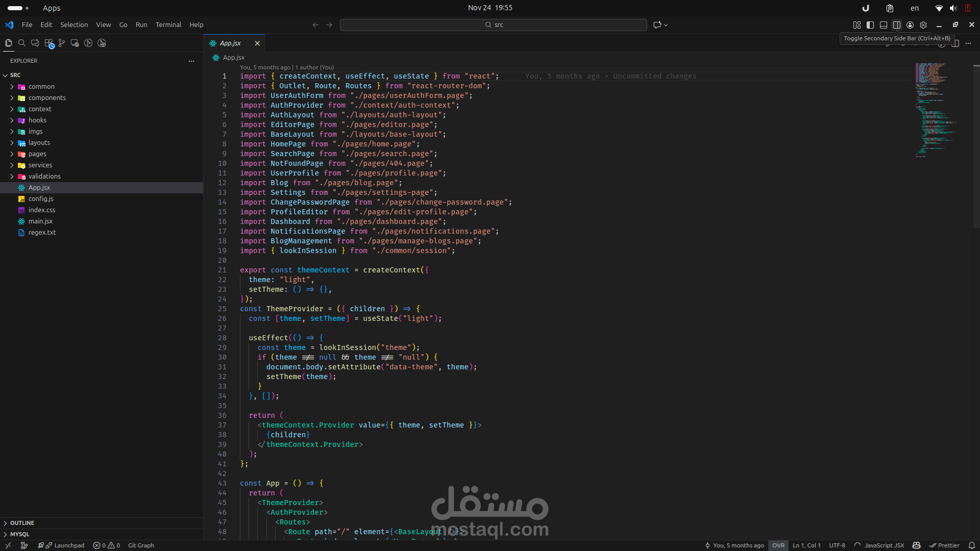Click Prettier button in status bar
This screenshot has width=980, height=551.
pyautogui.click(x=944, y=545)
